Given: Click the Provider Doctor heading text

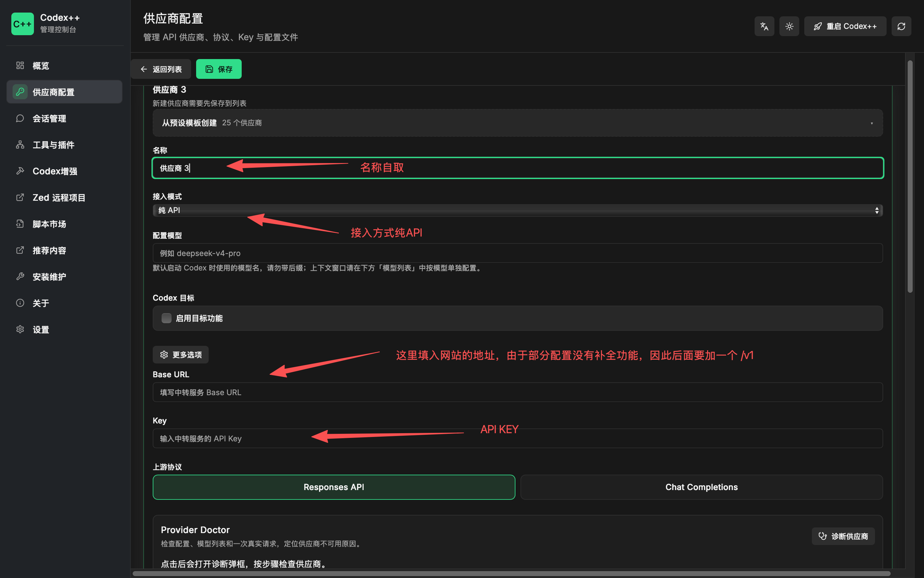Looking at the screenshot, I should coord(195,529).
